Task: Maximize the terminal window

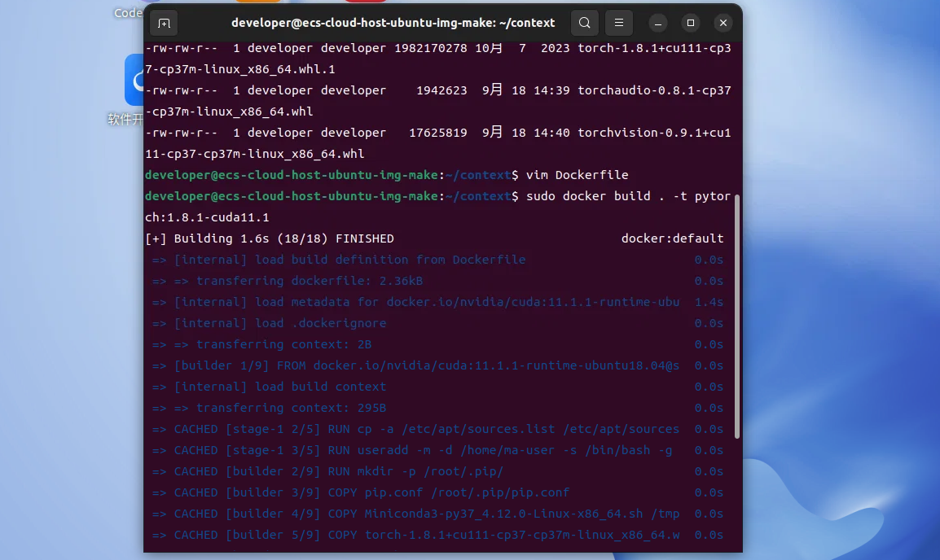Action: pos(691,23)
